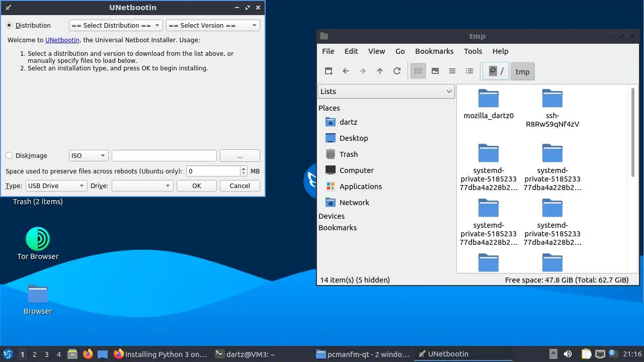Open File menu in file manager

328,51
